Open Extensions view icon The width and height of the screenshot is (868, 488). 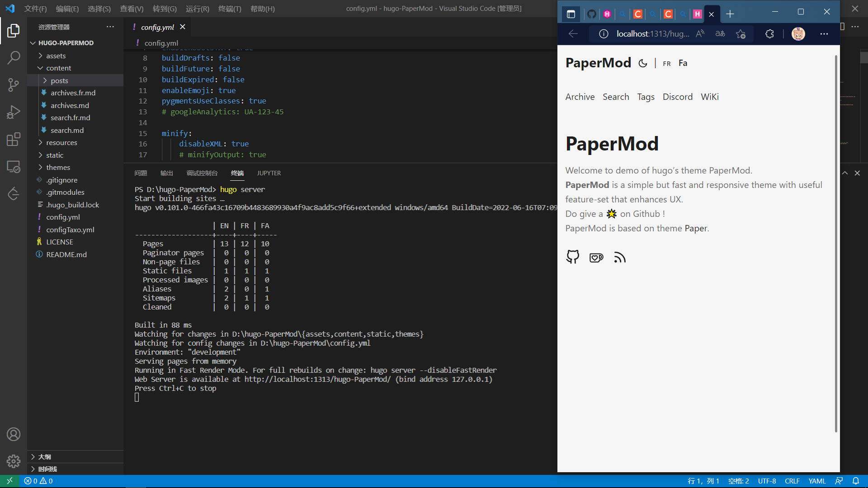[x=14, y=139]
